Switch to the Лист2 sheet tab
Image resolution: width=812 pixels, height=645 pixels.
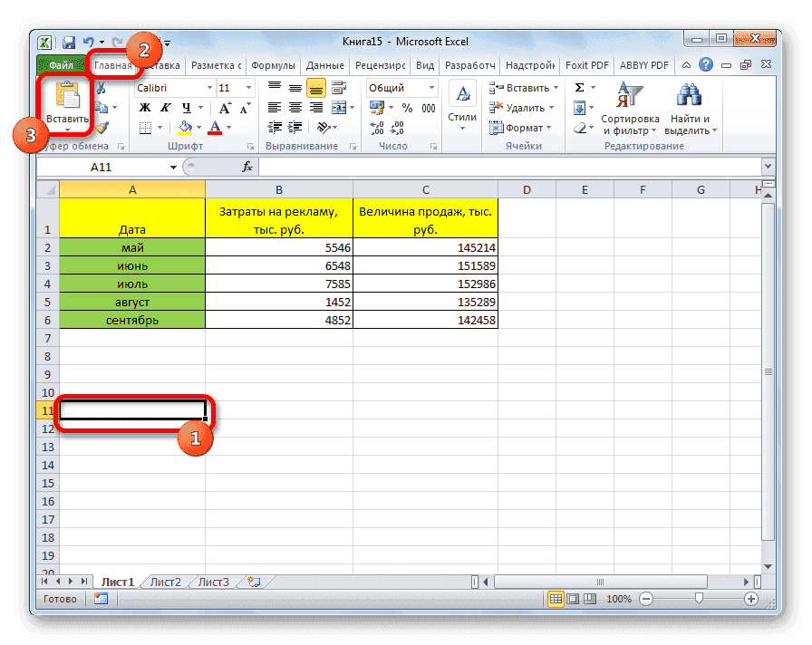tap(164, 582)
